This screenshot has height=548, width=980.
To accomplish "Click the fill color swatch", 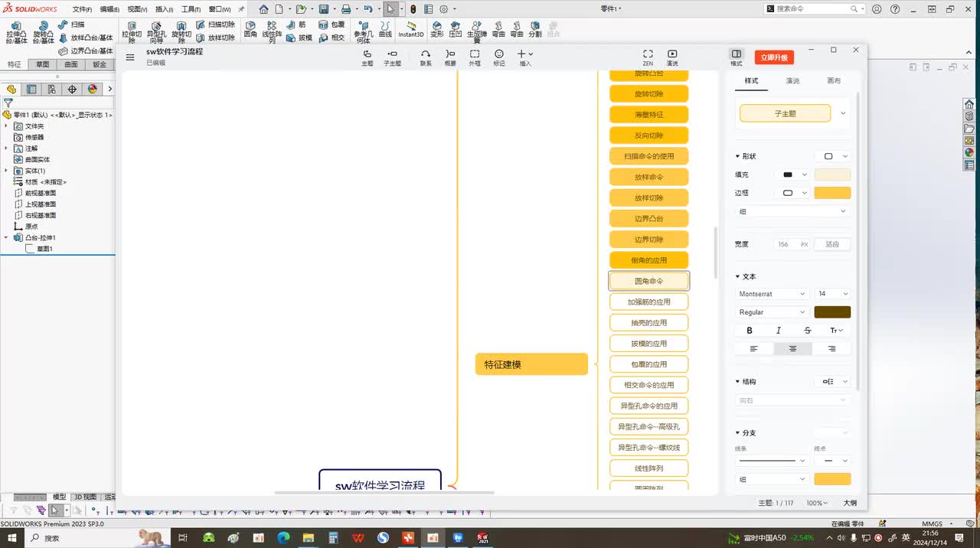I will [832, 175].
